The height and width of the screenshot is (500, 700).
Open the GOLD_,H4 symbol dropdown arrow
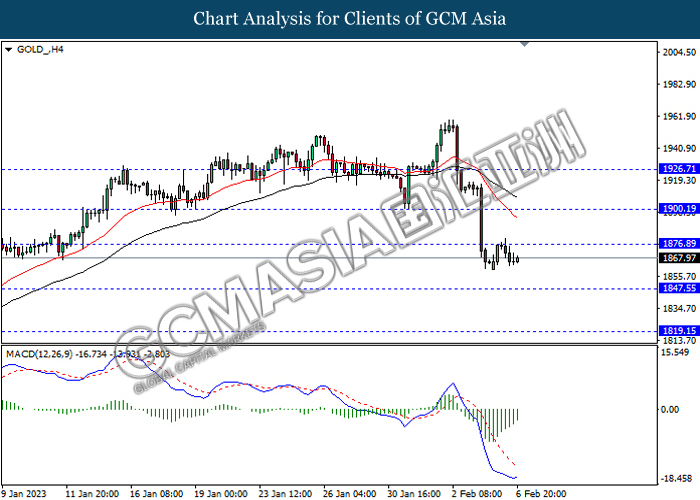pos(8,50)
